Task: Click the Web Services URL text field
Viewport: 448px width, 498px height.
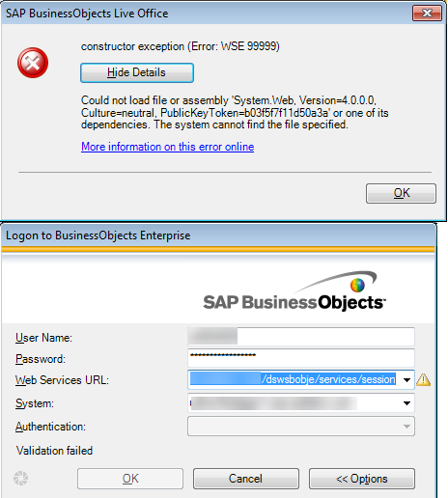Action: (294, 379)
